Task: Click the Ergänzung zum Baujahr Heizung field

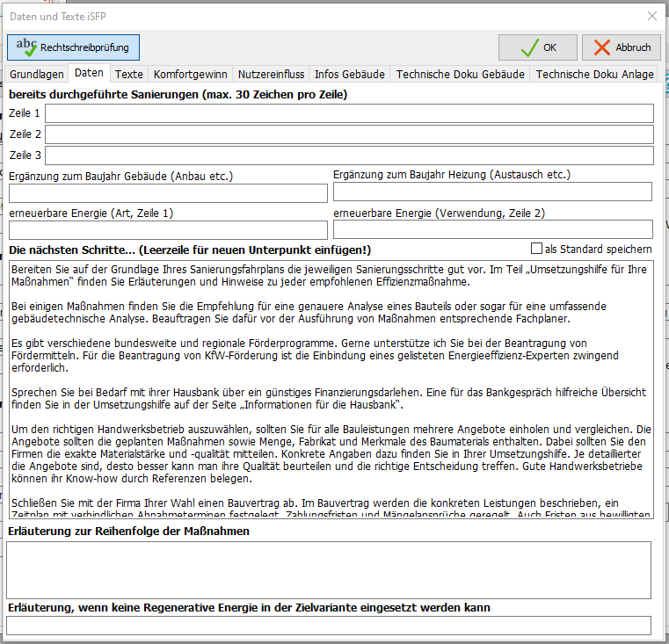Action: click(492, 192)
